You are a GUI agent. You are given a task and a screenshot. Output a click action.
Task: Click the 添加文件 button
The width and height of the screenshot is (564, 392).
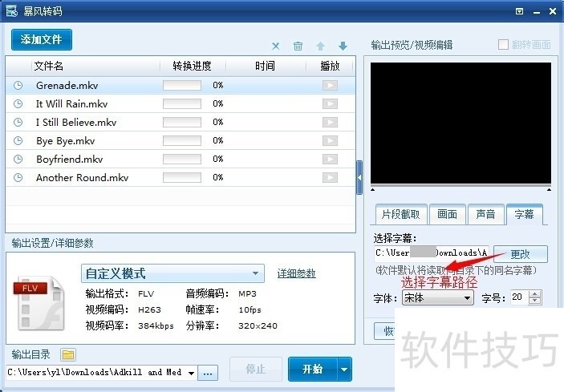[x=42, y=39]
